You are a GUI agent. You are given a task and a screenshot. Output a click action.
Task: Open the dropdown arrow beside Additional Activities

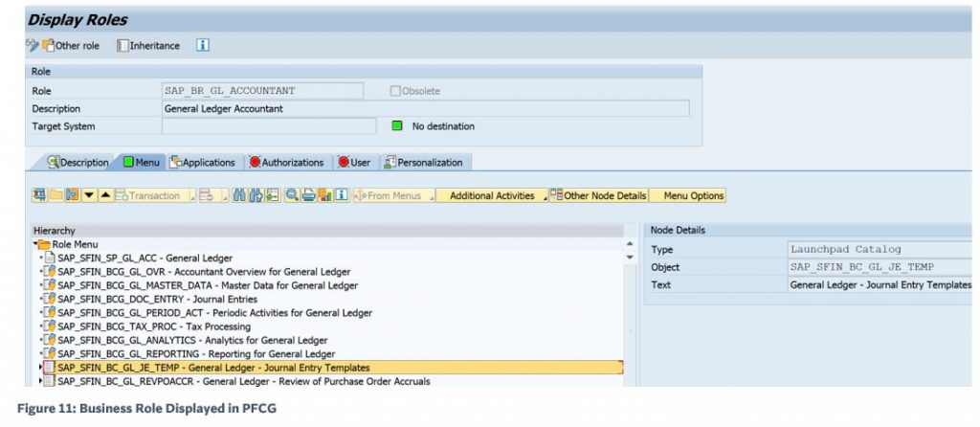[x=545, y=198]
